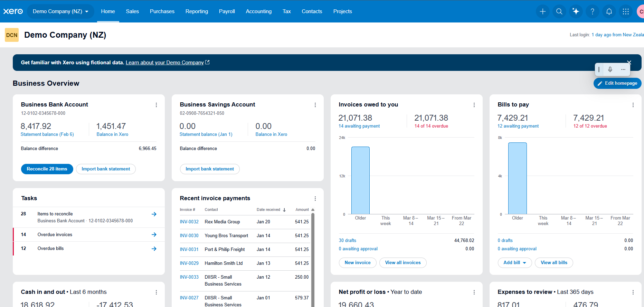
Task: Expand the Add bill dropdown
Action: point(515,263)
